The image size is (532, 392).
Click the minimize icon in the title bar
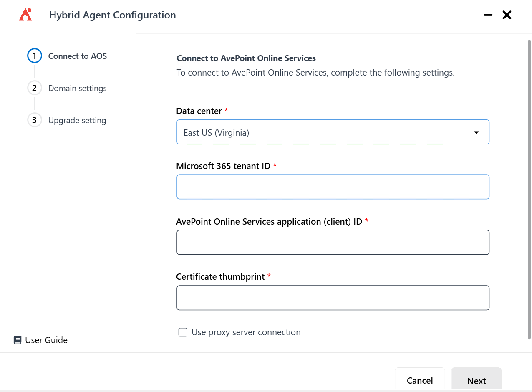pyautogui.click(x=488, y=15)
